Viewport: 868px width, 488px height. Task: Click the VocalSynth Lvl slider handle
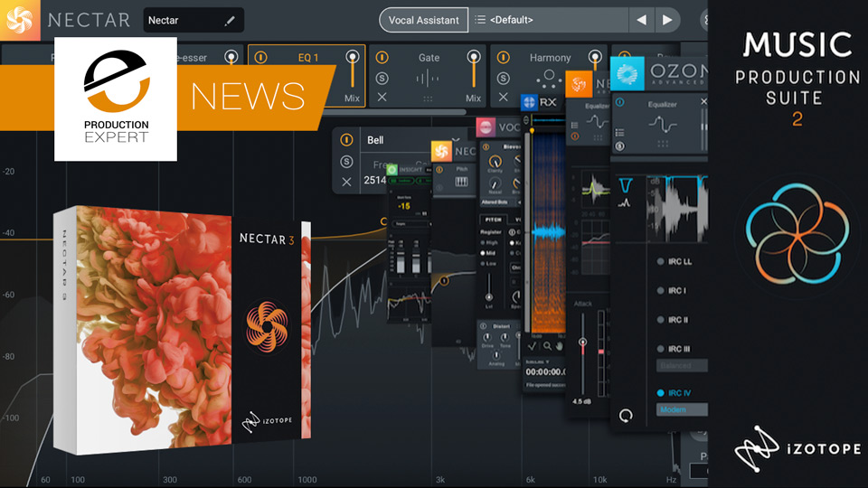pos(488,297)
